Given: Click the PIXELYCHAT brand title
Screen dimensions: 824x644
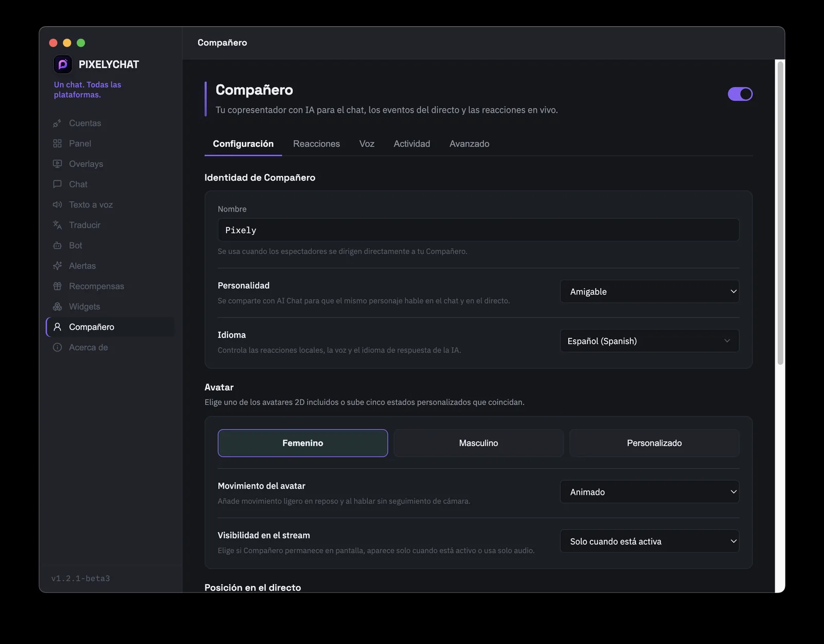Looking at the screenshot, I should [x=109, y=64].
